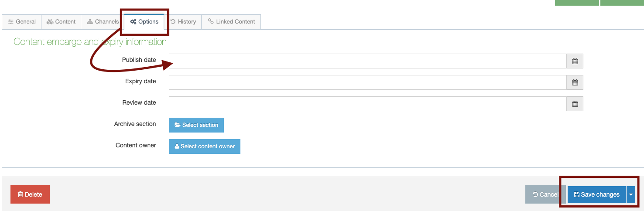This screenshot has height=211, width=644.
Task: Click the Save changes button
Action: [x=596, y=194]
